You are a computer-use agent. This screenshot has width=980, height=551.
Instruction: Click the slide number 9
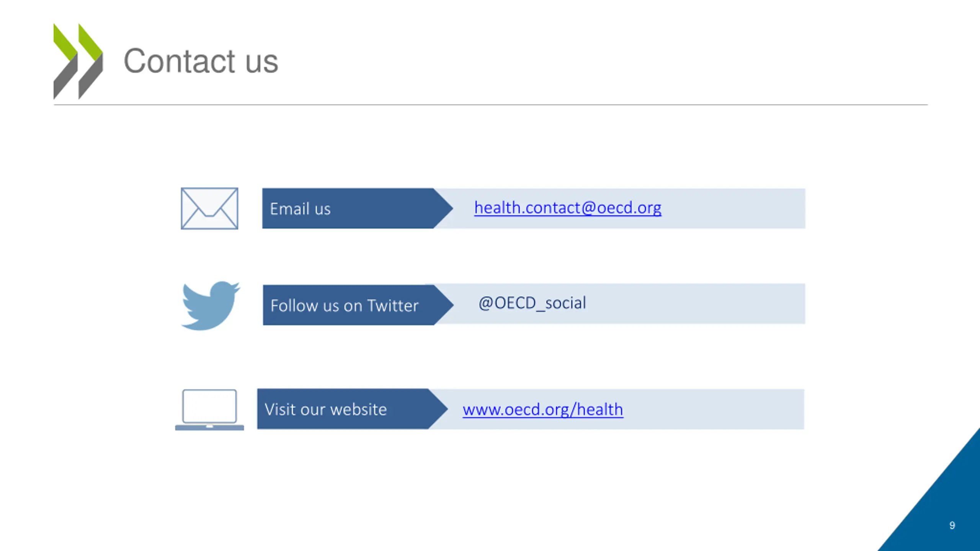[x=952, y=525]
